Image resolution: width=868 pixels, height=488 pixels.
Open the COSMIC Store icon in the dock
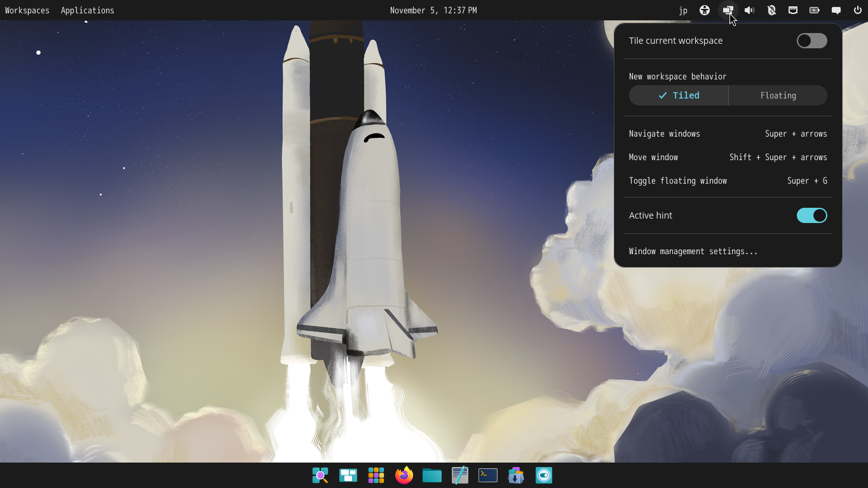516,475
